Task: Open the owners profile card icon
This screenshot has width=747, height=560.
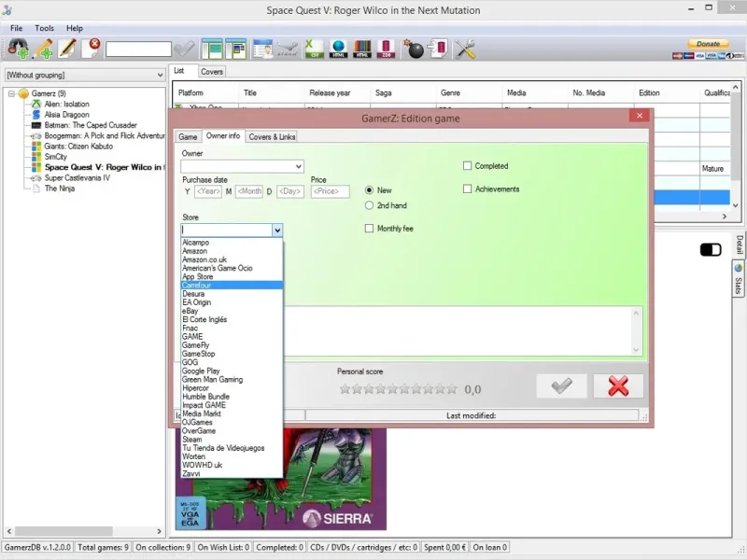Action: pyautogui.click(x=263, y=49)
